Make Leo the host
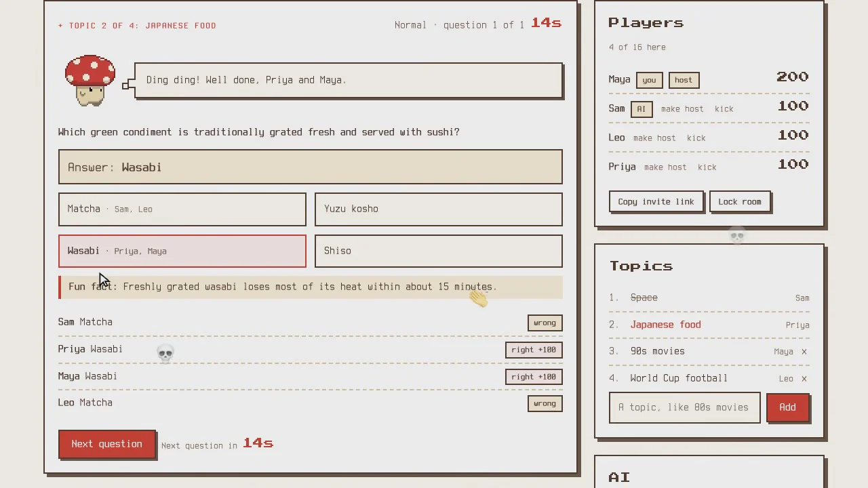Screen dimensions: 868x488 (x=654, y=138)
